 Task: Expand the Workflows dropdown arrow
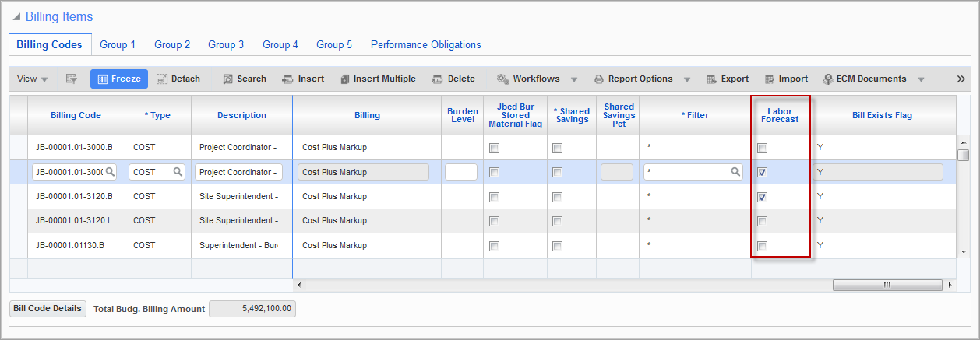click(x=574, y=79)
